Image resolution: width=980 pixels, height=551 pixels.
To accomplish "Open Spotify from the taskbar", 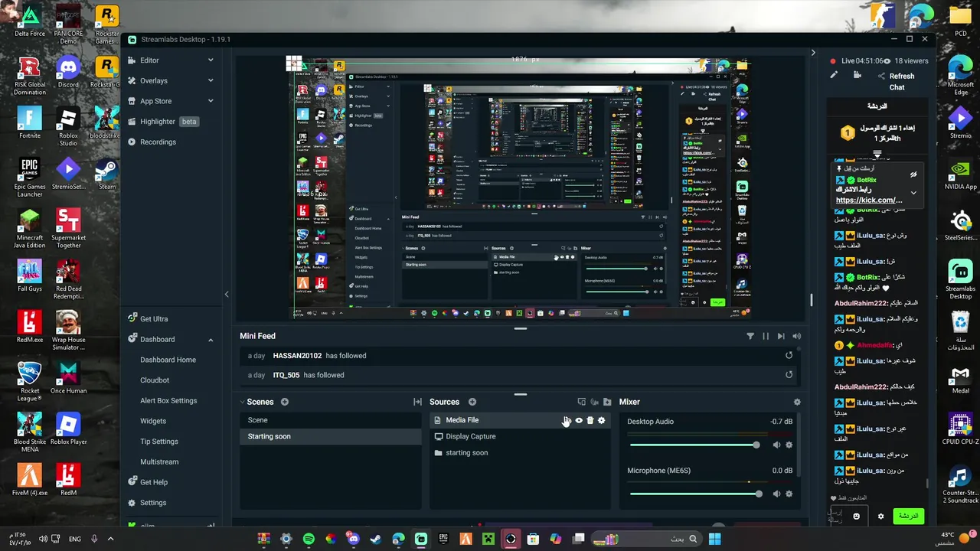I will (x=309, y=539).
